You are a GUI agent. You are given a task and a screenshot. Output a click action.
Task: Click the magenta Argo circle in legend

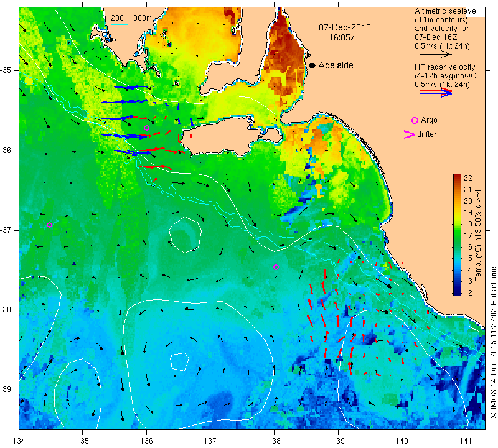(x=415, y=120)
